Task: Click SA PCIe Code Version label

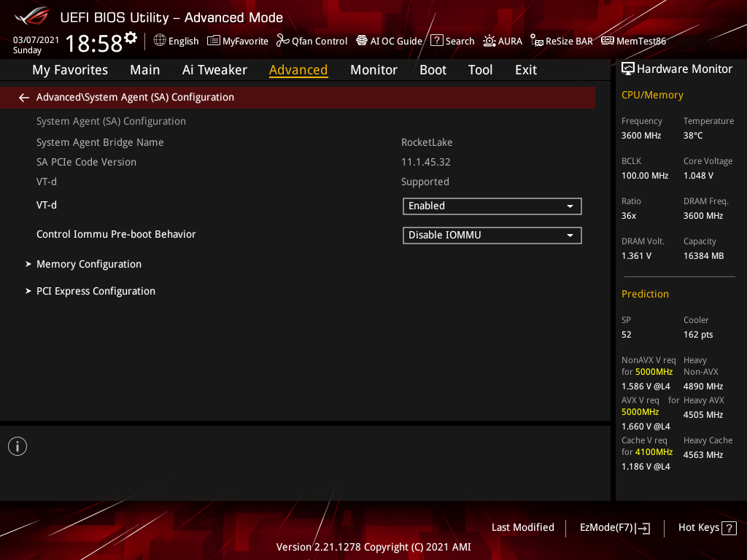Action: pos(86,162)
